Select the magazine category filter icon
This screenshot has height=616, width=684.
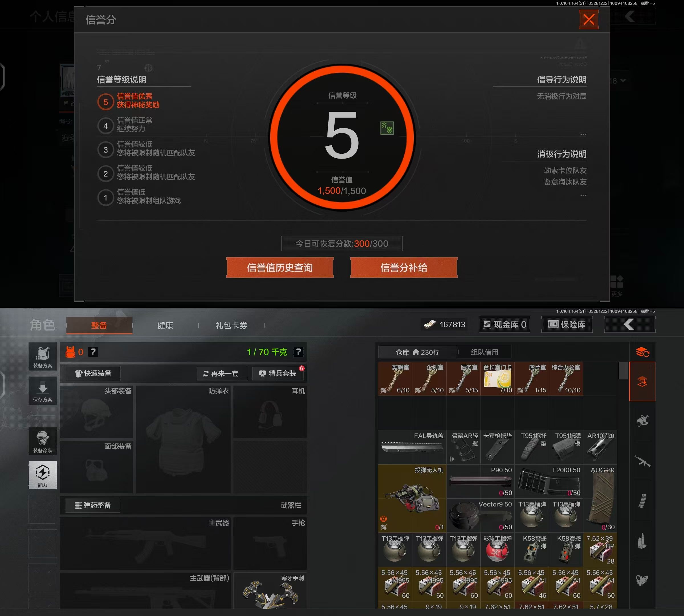642,501
